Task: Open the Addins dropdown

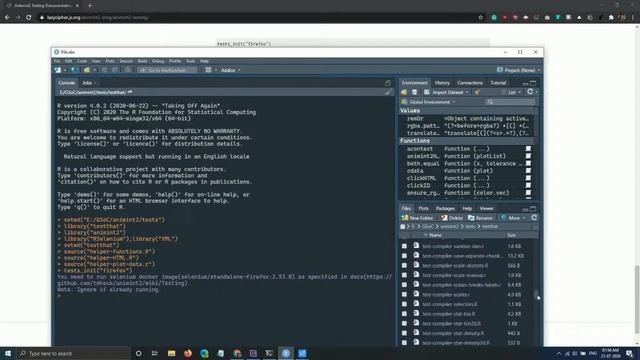Action: [230, 70]
